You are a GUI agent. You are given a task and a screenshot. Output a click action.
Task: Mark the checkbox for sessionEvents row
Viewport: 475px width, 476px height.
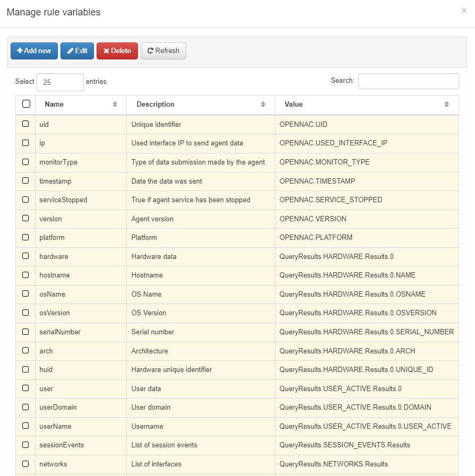click(25, 445)
